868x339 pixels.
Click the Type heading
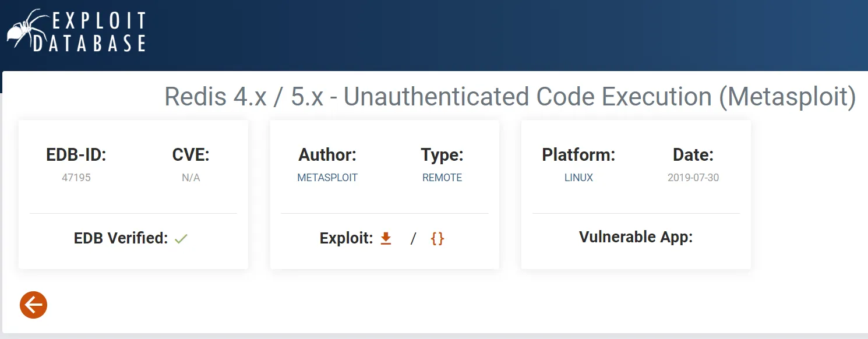(442, 155)
